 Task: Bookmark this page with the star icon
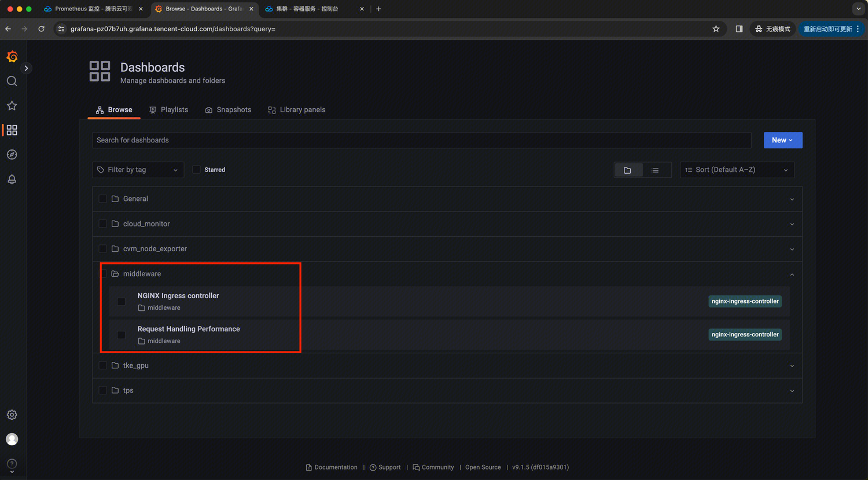click(716, 29)
